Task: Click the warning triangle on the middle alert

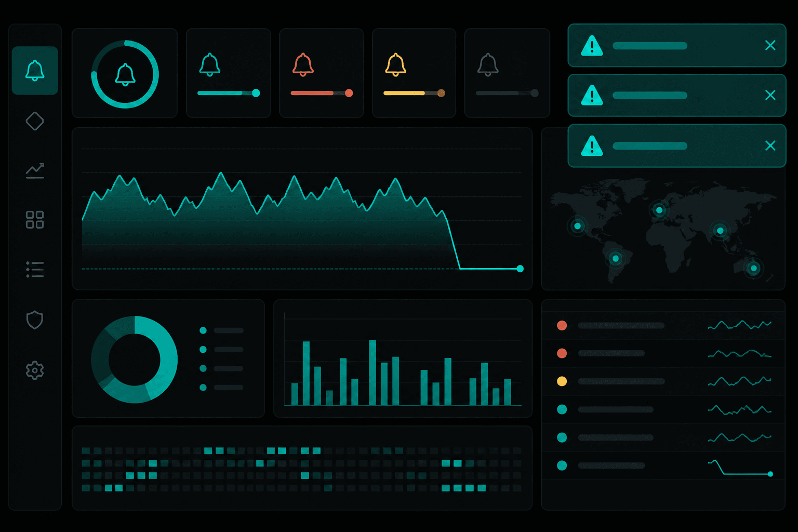Action: 592,96
